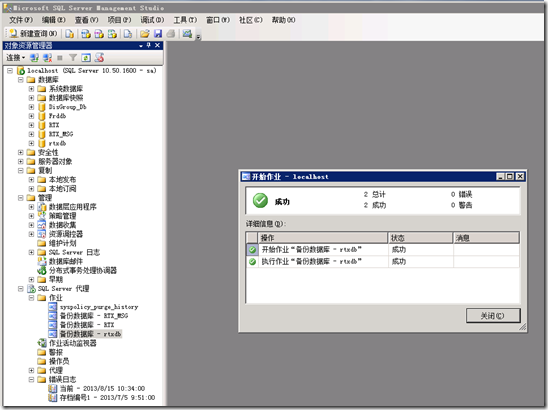
Task: Click the Save floppy disk toolbar icon
Action: [x=158, y=34]
